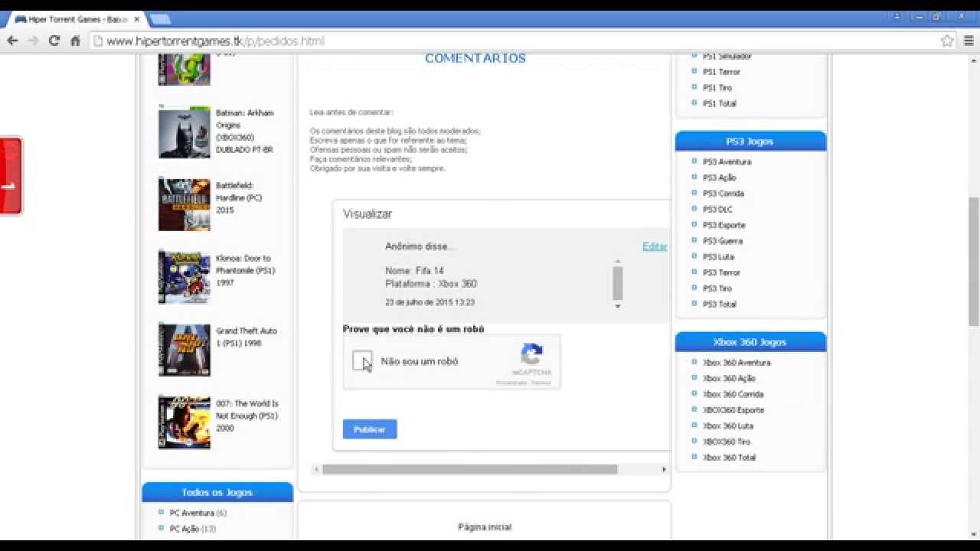Click Klonoa: Door to Phantomile cover thumbnail
The image size is (980, 551).
coord(185,277)
